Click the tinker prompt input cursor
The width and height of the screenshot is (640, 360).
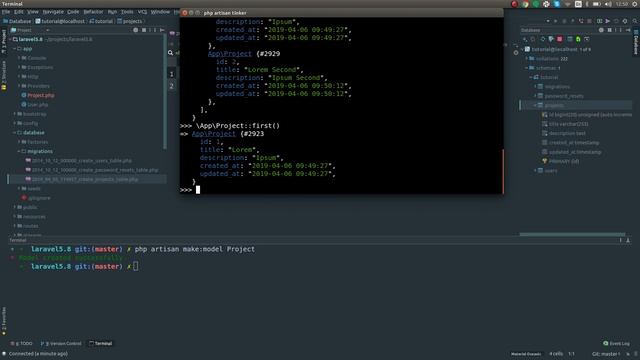coord(198,190)
